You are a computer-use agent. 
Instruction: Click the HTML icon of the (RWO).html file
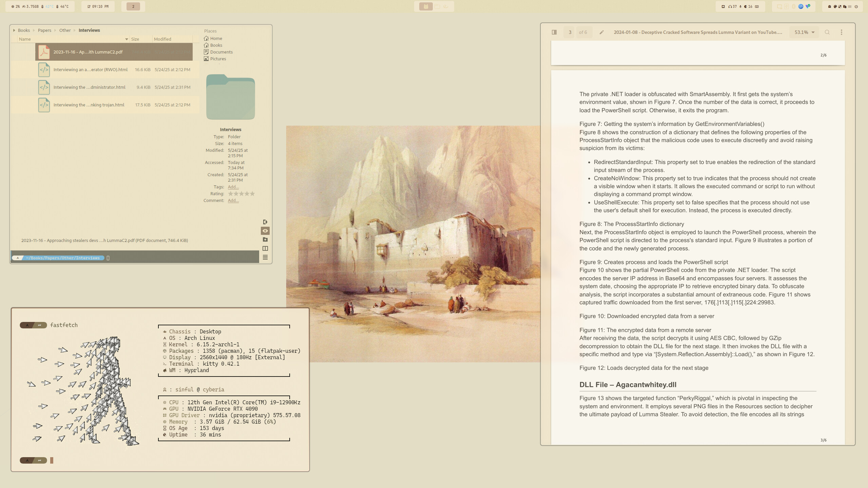44,69
